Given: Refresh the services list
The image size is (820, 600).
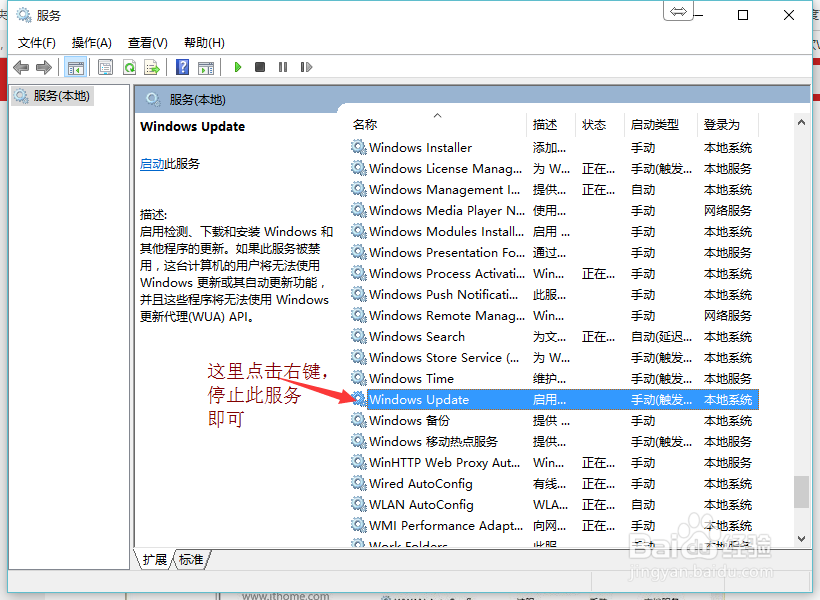Looking at the screenshot, I should [128, 67].
